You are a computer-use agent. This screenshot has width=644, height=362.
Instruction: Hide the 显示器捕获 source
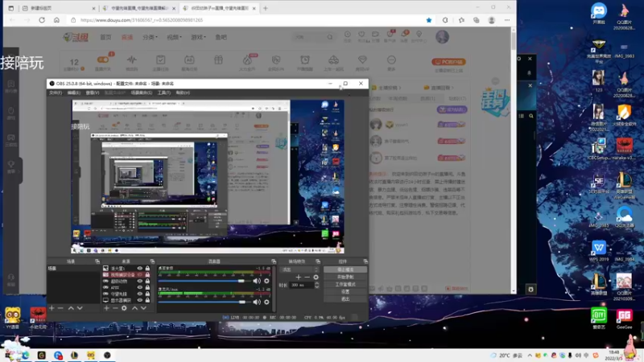pos(140,300)
